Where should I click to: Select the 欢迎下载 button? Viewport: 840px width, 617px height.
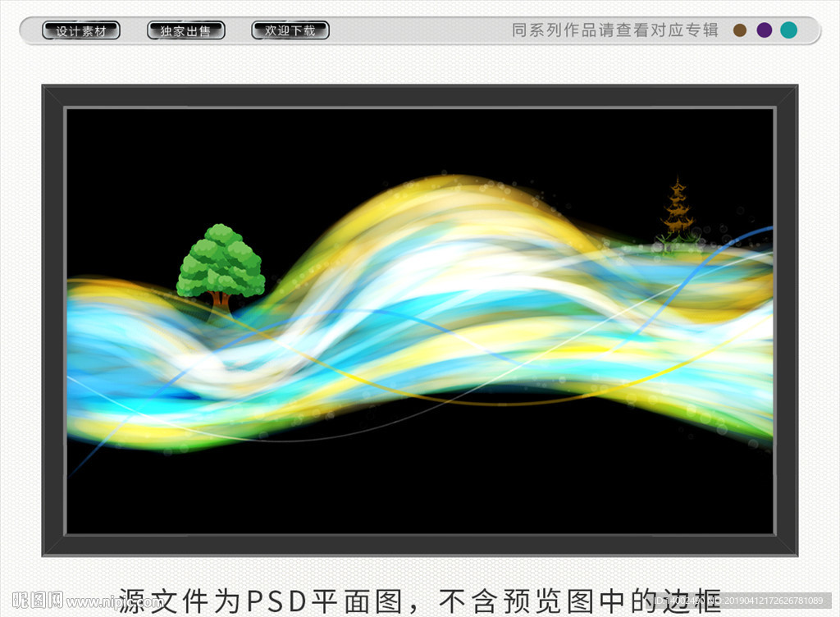tap(290, 31)
